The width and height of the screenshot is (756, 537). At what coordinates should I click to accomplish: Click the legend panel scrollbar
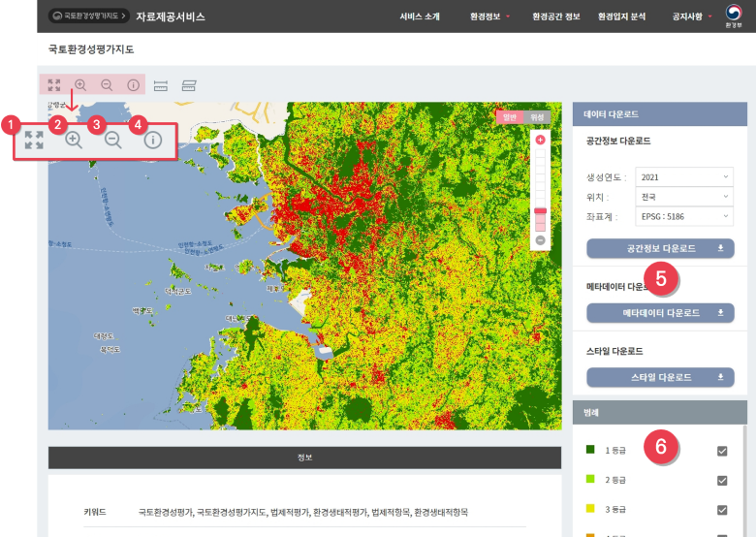(745, 481)
